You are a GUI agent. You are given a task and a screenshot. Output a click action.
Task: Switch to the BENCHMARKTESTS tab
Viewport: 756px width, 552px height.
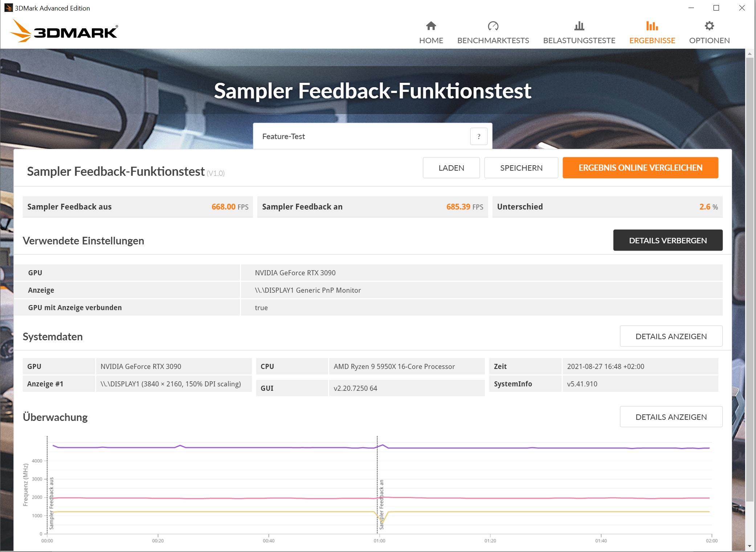tap(493, 40)
